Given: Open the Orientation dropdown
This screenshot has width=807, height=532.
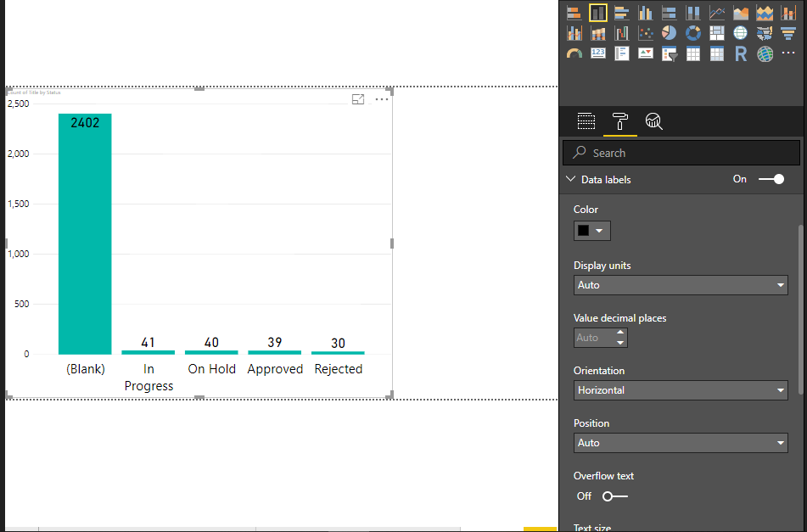Looking at the screenshot, I should tap(681, 389).
